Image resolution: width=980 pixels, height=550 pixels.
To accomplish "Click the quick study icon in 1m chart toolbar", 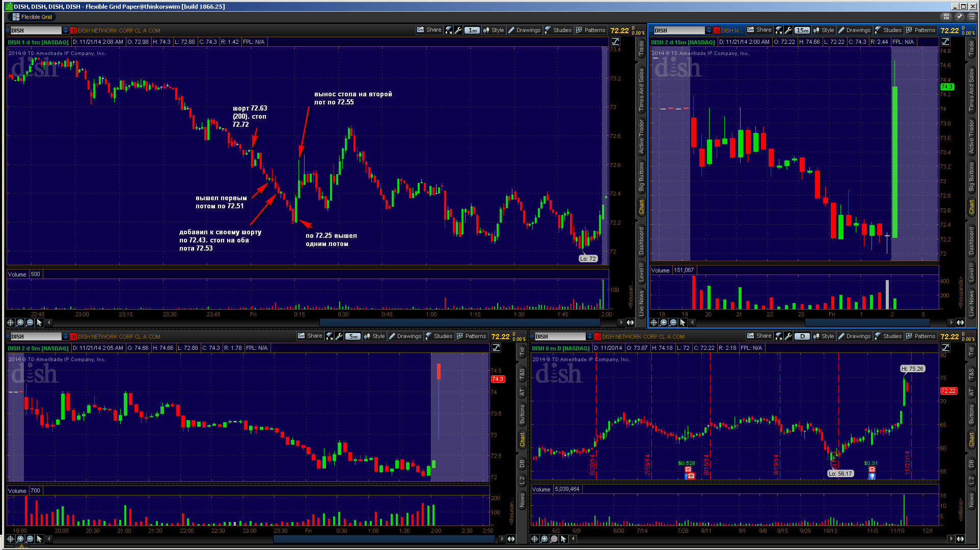I will [x=448, y=30].
